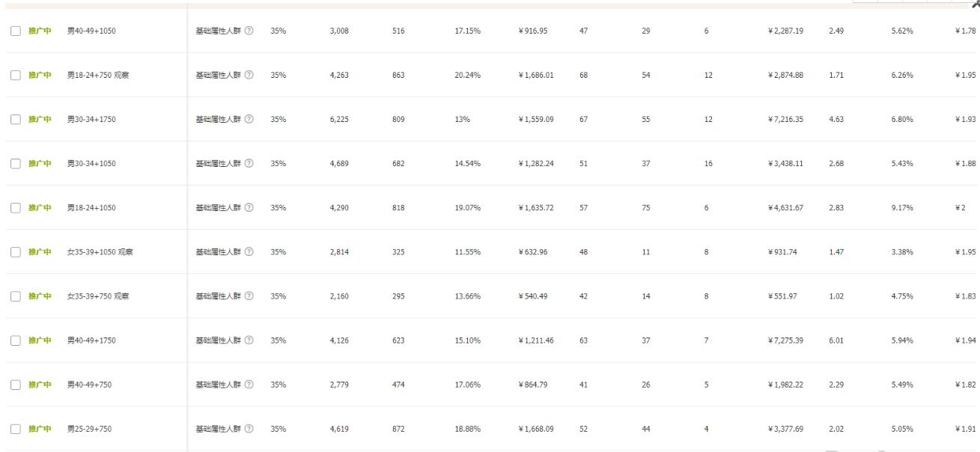Open question mark icon for 女35-39+1050 观察

tap(249, 251)
